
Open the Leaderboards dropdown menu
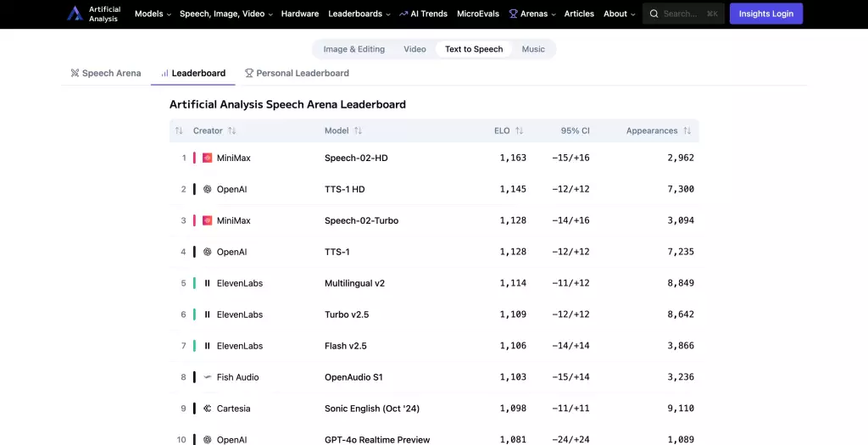pyautogui.click(x=359, y=14)
